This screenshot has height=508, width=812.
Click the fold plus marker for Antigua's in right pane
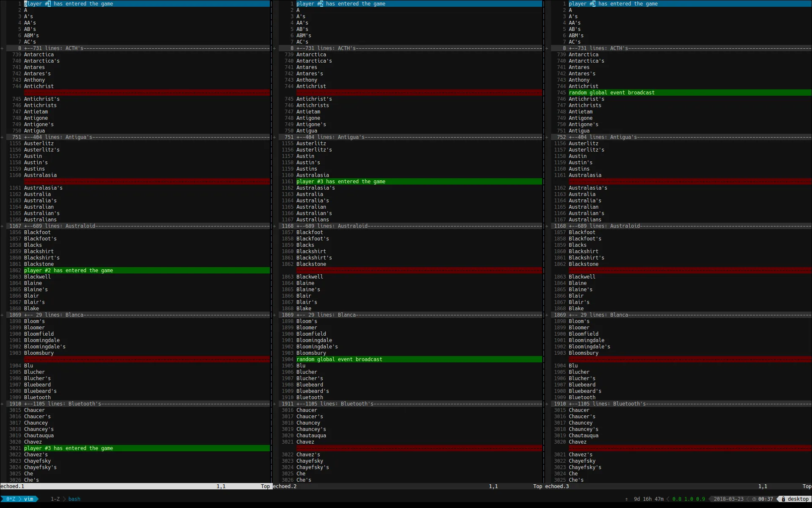tap(547, 137)
